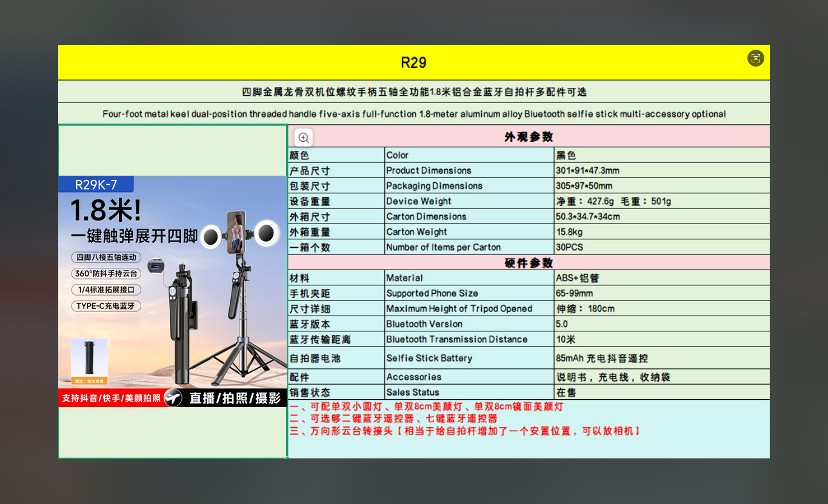Click the 30PCS items per carton value
This screenshot has height=504, width=828.
click(570, 247)
